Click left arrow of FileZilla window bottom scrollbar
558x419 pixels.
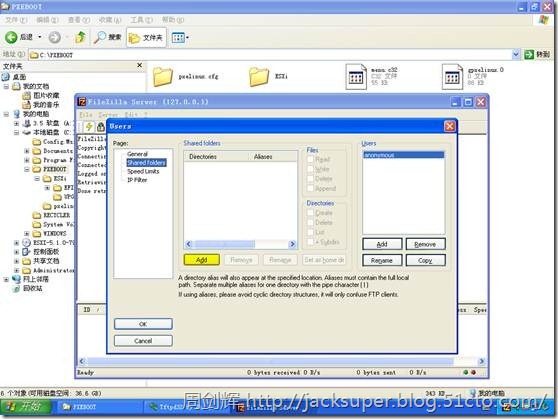tap(82, 361)
